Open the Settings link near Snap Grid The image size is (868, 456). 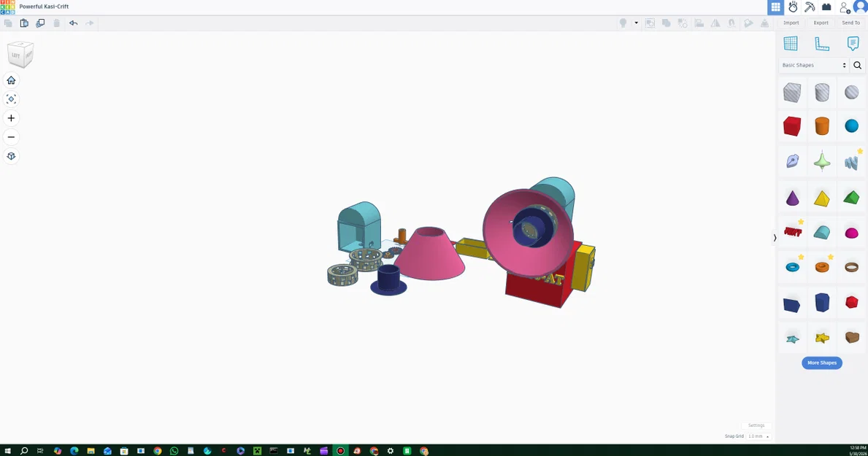pos(756,425)
